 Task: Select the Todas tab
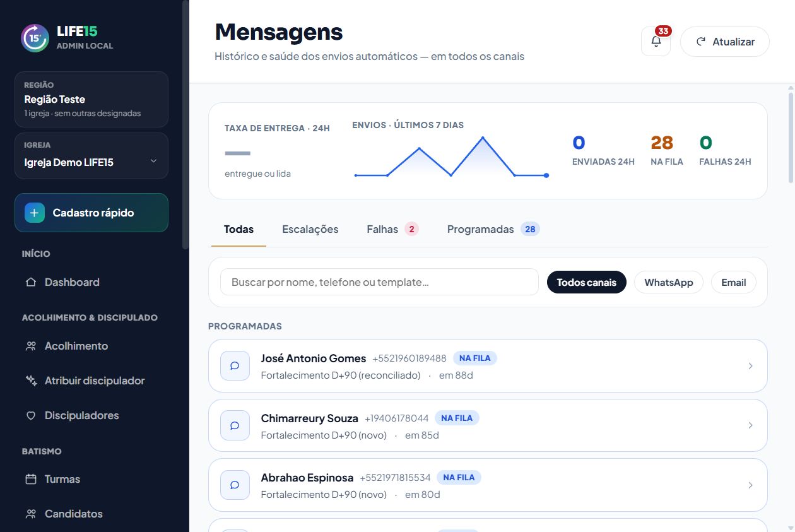[238, 229]
